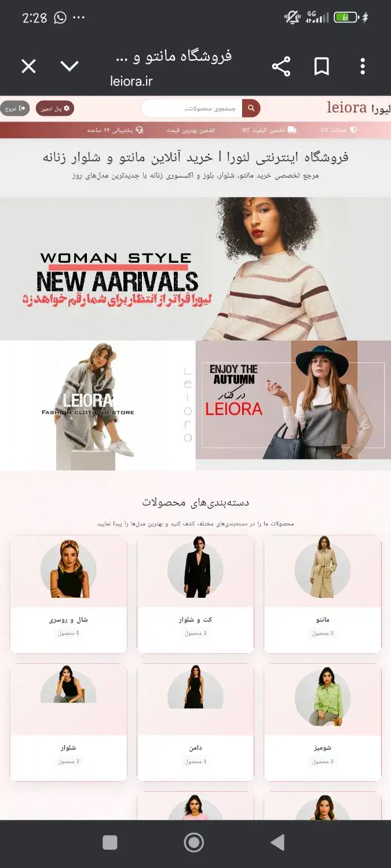This screenshot has width=391, height=868.
Task: Tap the share icon in browser bar
Action: tap(281, 67)
